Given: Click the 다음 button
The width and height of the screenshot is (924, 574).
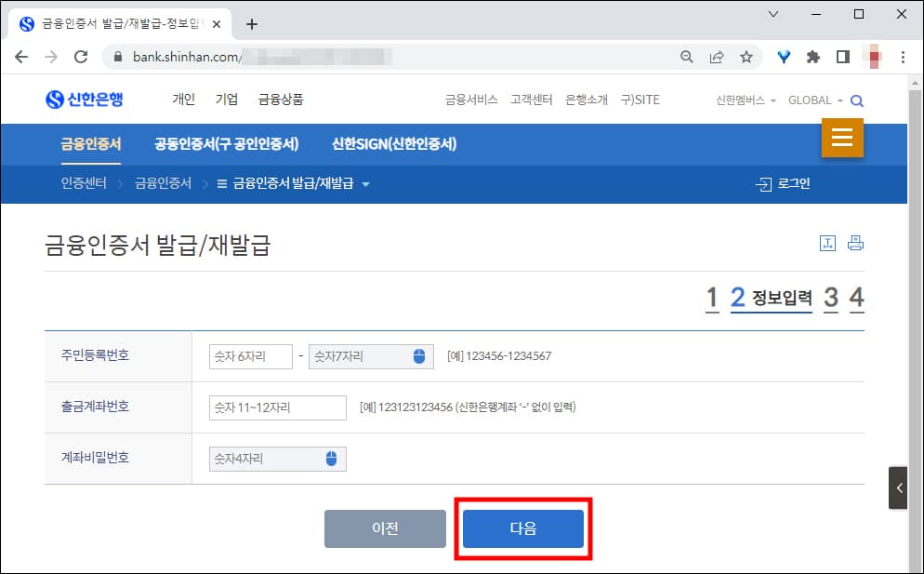Looking at the screenshot, I should point(522,528).
